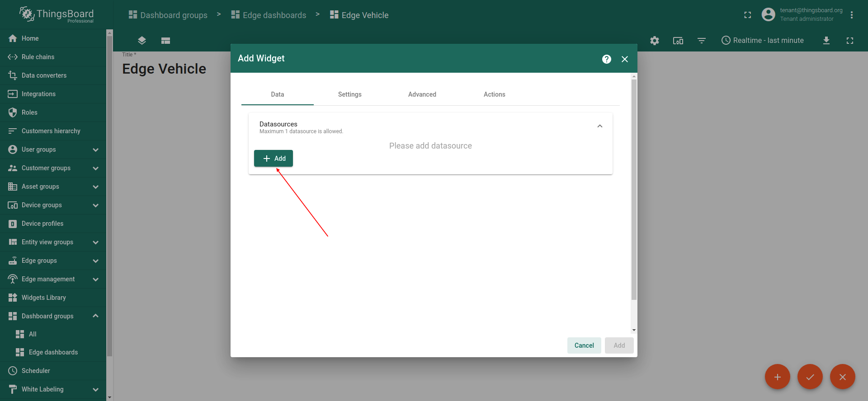Image resolution: width=868 pixels, height=401 pixels.
Task: Click Cancel in Add Widget dialog
Action: pos(584,345)
